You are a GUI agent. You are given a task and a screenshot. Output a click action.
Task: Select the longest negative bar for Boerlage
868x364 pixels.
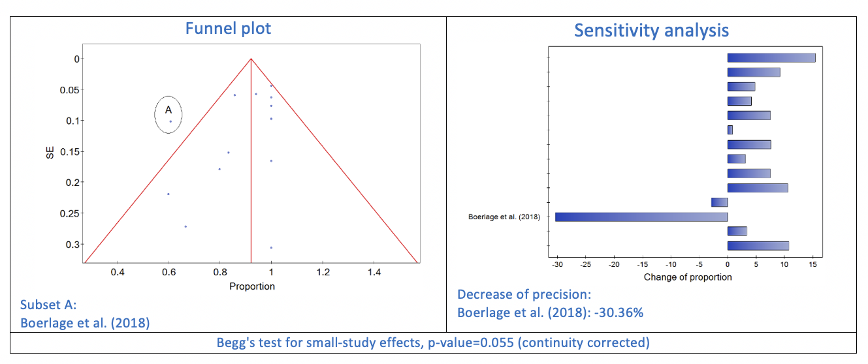click(x=641, y=217)
